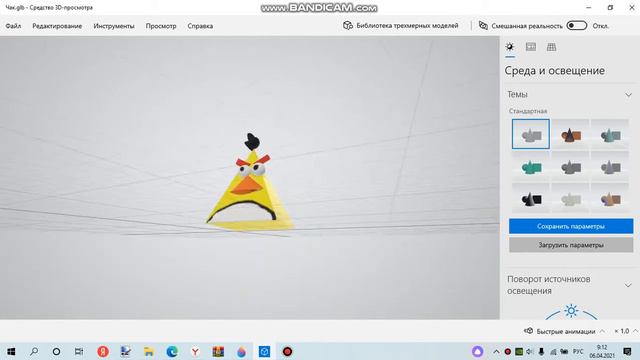The width and height of the screenshot is (640, 360).
Task: Click the mixed reality cube icon
Action: click(483, 25)
